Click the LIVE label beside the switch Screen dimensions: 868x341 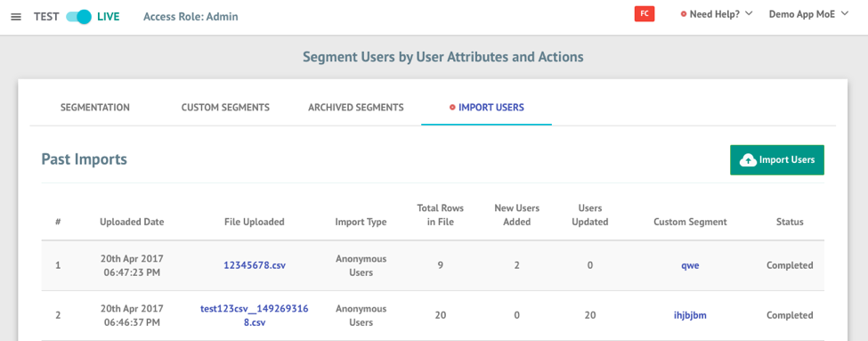click(x=109, y=17)
